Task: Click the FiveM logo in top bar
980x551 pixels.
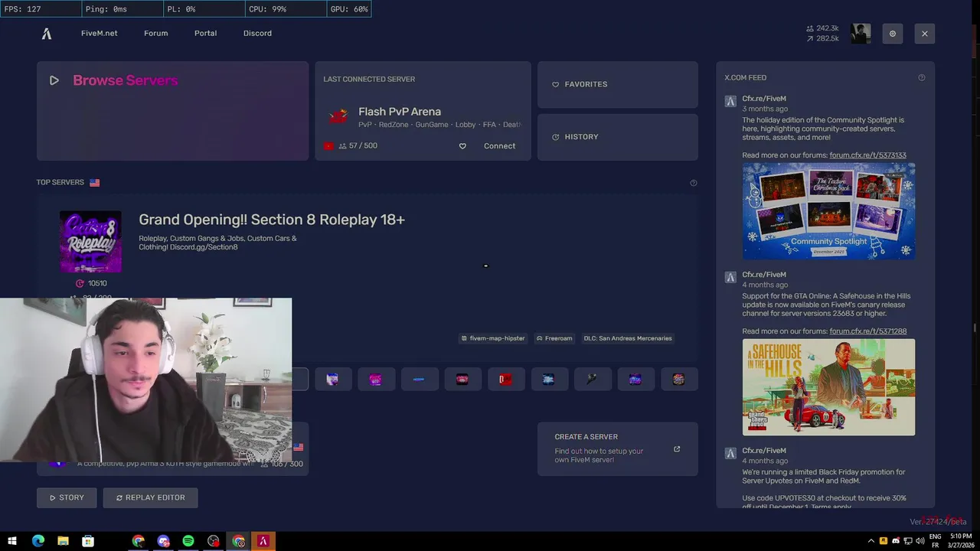Action: (x=47, y=34)
